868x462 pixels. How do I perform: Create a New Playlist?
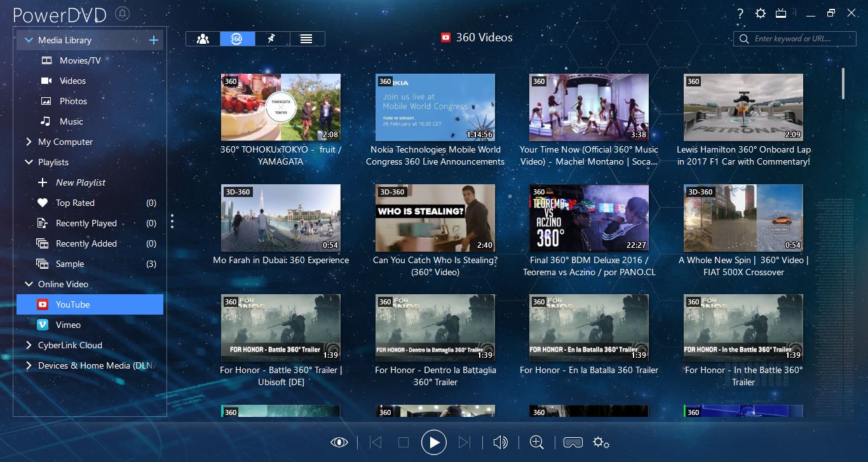pos(80,182)
